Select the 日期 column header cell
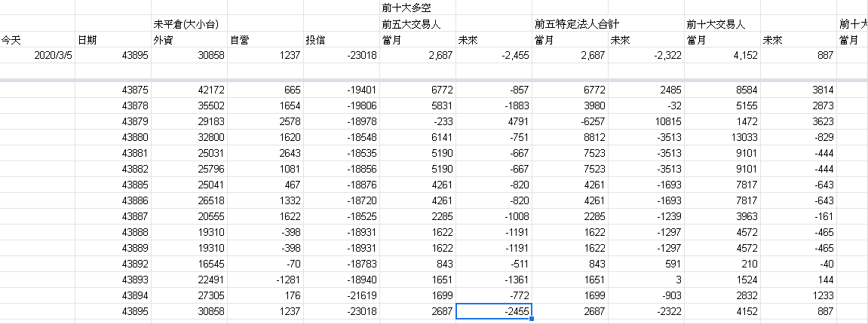 point(113,40)
